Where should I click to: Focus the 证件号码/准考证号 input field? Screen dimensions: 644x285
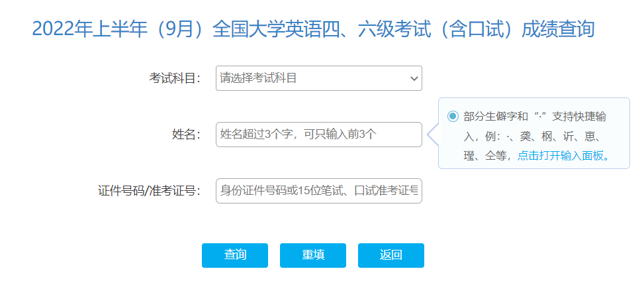click(x=318, y=191)
